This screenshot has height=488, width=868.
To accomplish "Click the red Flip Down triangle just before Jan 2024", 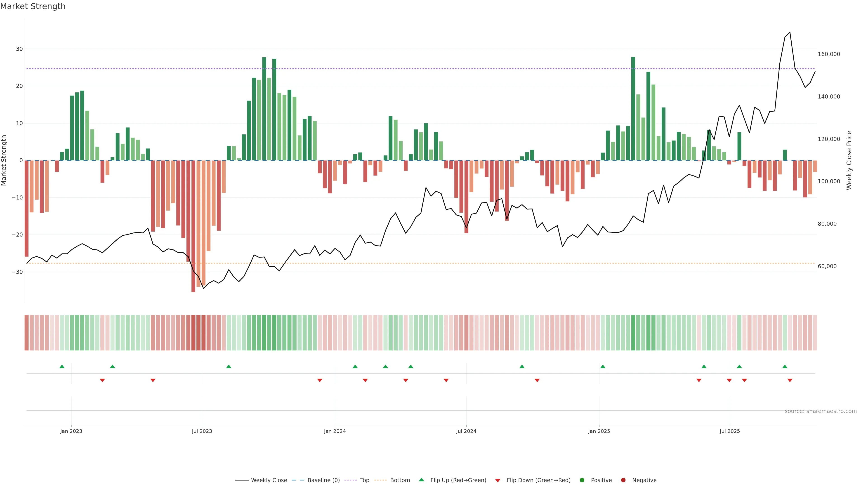I will click(x=320, y=380).
